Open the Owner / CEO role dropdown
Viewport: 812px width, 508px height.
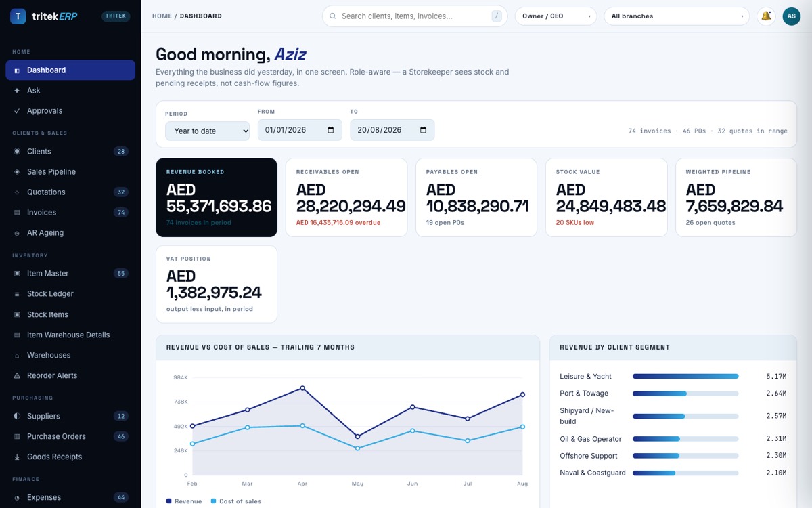(x=556, y=16)
